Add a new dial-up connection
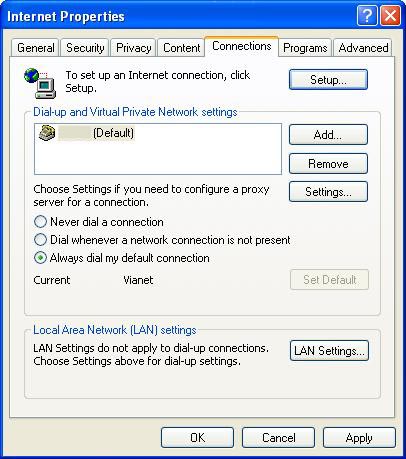 click(x=328, y=135)
